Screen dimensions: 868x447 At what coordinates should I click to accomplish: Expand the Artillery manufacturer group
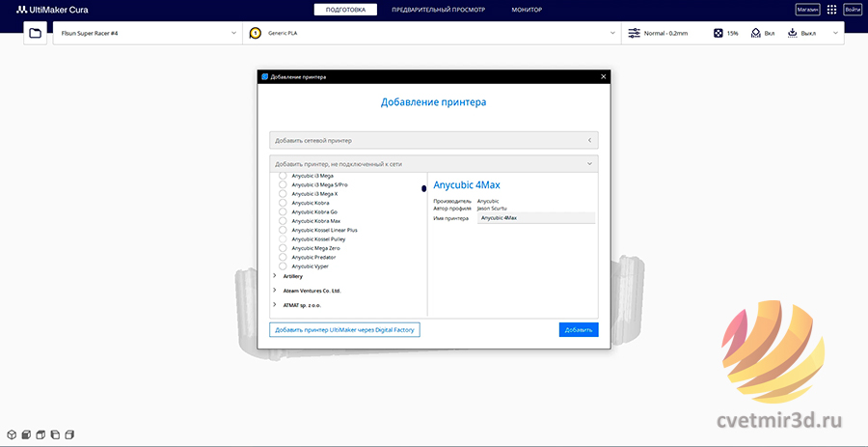point(275,275)
